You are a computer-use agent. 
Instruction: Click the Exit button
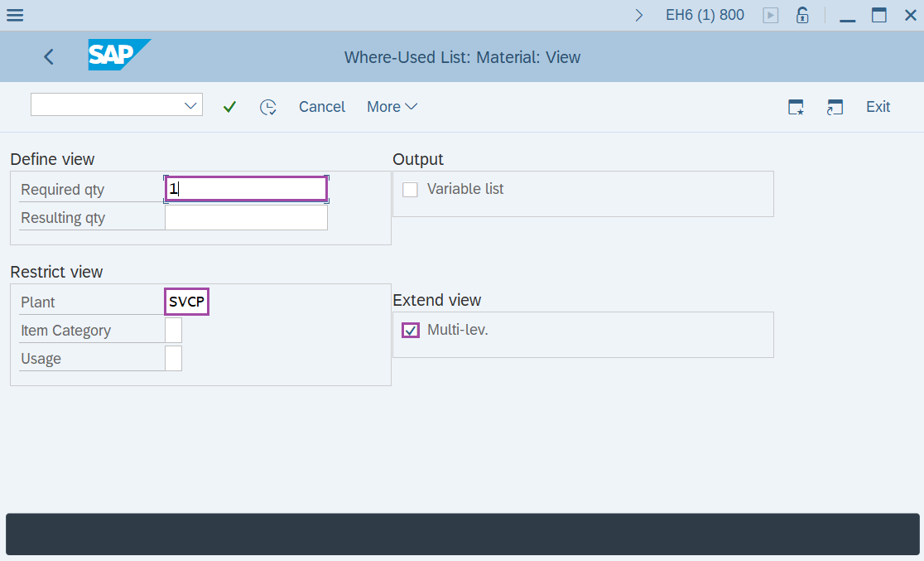click(878, 106)
